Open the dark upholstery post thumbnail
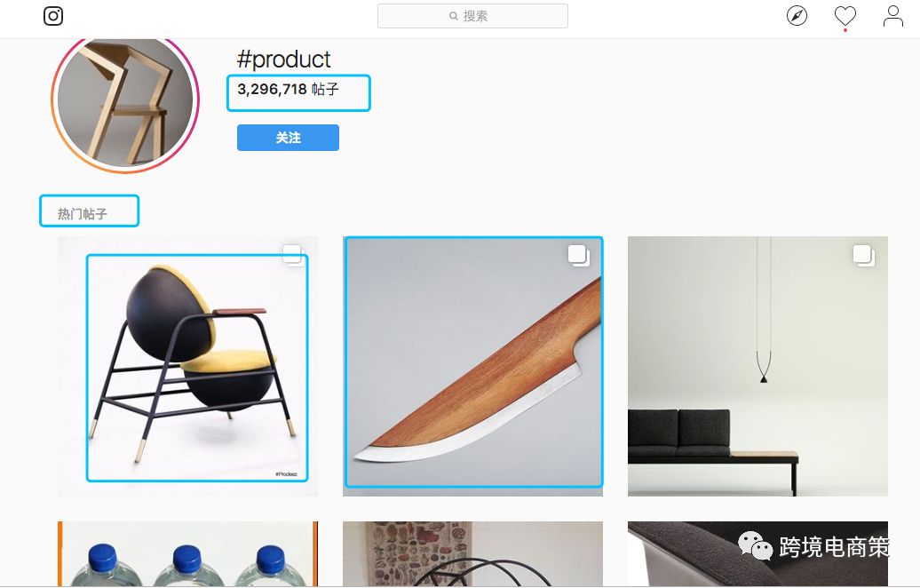Image resolution: width=920 pixels, height=588 pixels. 757,554
